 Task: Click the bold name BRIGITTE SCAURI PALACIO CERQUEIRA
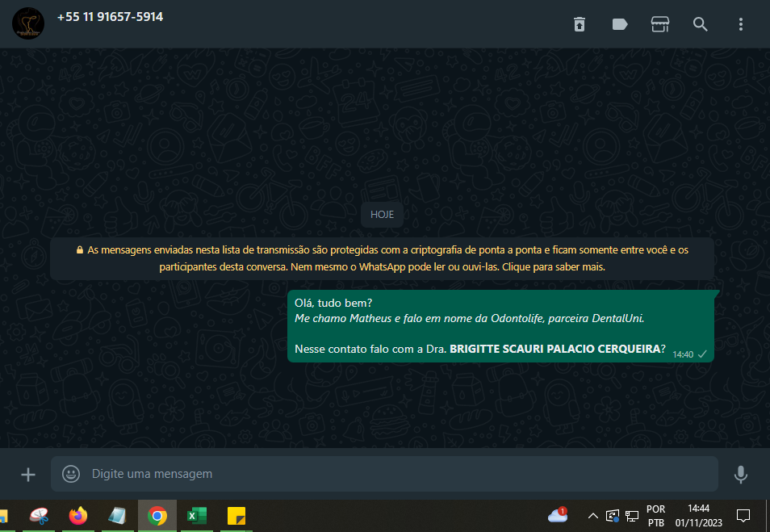(x=555, y=349)
